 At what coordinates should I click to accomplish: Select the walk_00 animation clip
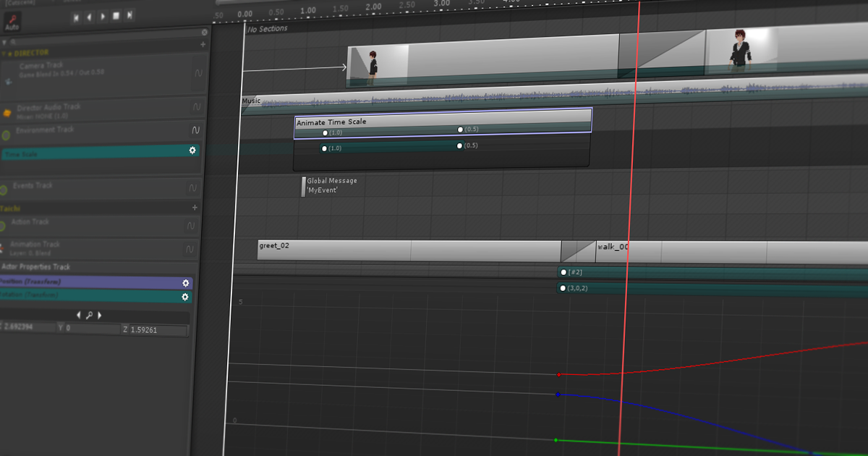tap(731, 253)
